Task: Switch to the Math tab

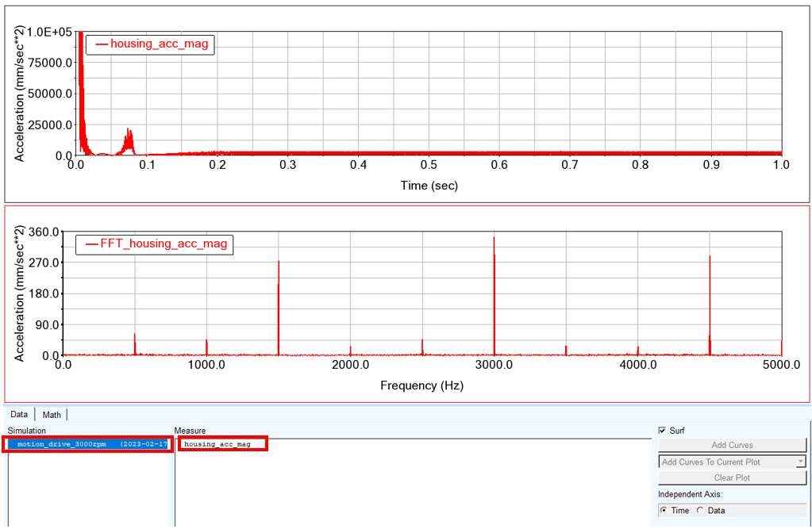Action: (x=52, y=415)
